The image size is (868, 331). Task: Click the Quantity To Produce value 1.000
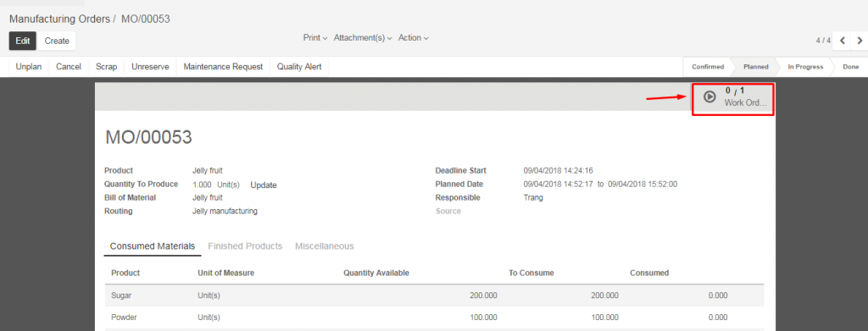click(x=202, y=185)
